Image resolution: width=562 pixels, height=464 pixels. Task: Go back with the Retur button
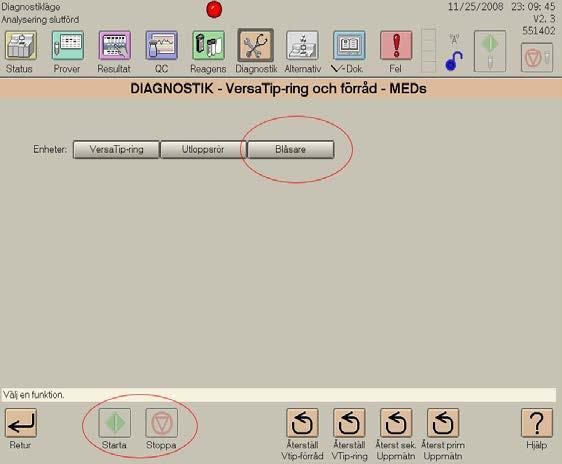pos(21,423)
